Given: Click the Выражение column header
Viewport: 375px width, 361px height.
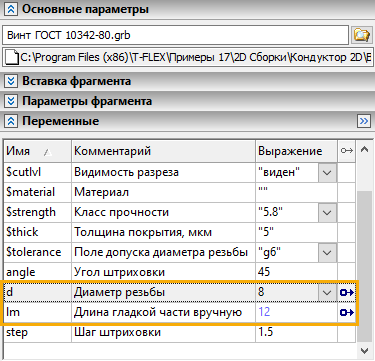Looking at the screenshot, I should (x=296, y=151).
